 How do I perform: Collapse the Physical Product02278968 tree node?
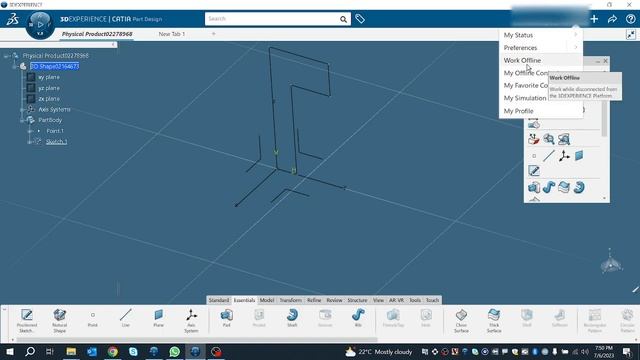(x=6, y=56)
